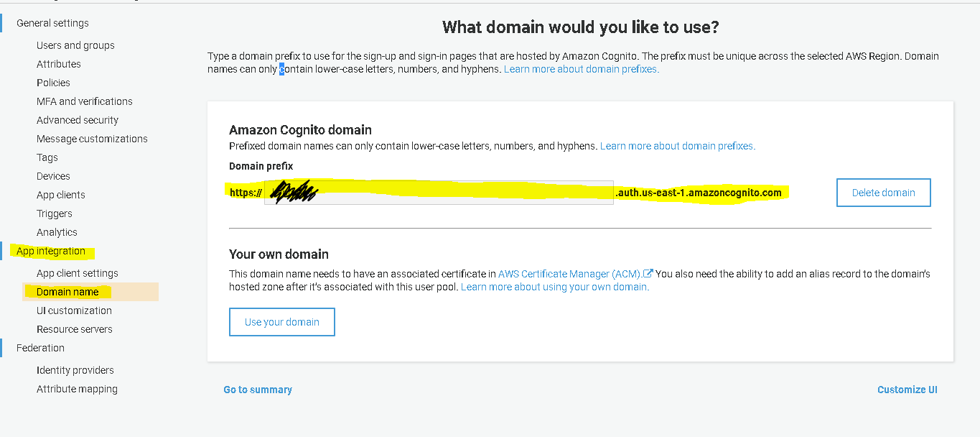The image size is (980, 437).
Task: Select Advanced security option
Action: click(78, 120)
